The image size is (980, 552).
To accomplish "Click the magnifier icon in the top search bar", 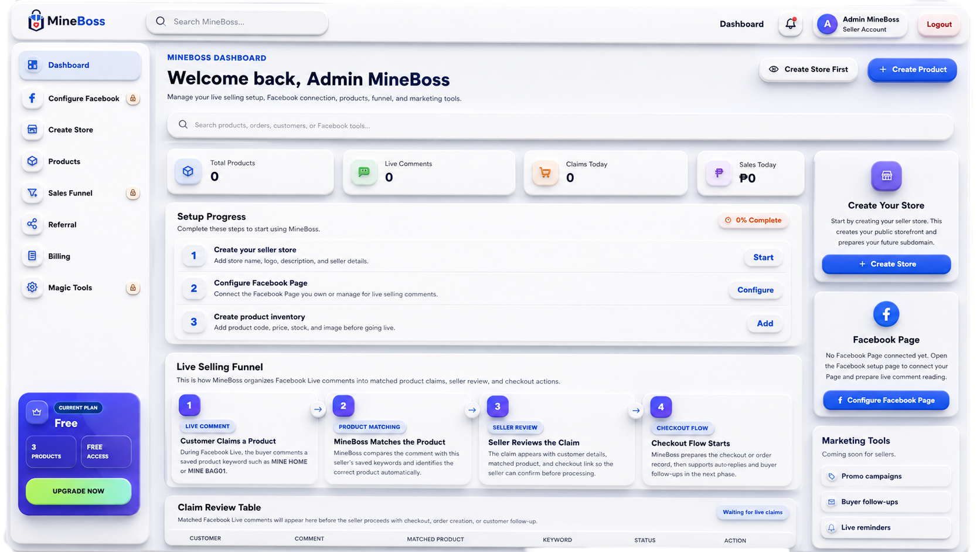I will pyautogui.click(x=161, y=22).
